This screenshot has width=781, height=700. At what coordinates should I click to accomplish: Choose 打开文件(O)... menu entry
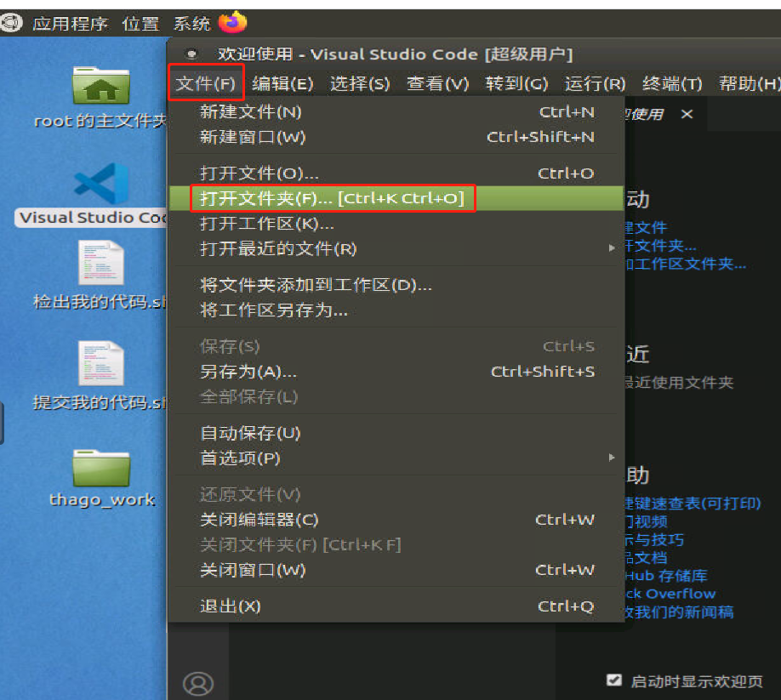[396, 173]
